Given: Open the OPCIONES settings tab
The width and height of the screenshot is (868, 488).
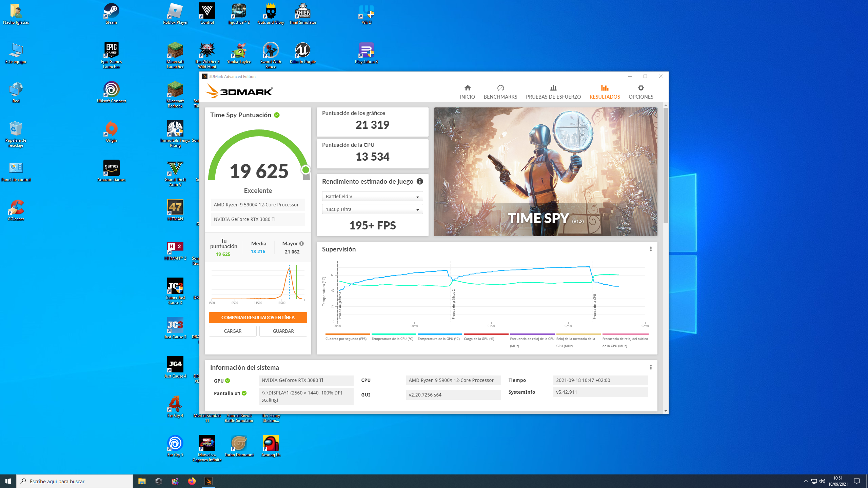Looking at the screenshot, I should coord(641,92).
